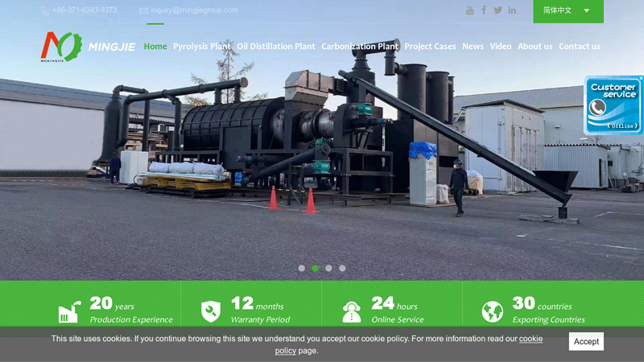The image size is (644, 362).
Task: Select the first carousel slide dot
Action: (301, 268)
